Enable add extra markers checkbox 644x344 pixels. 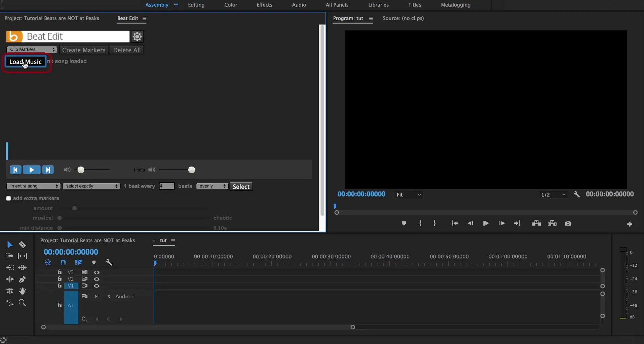[8, 199]
